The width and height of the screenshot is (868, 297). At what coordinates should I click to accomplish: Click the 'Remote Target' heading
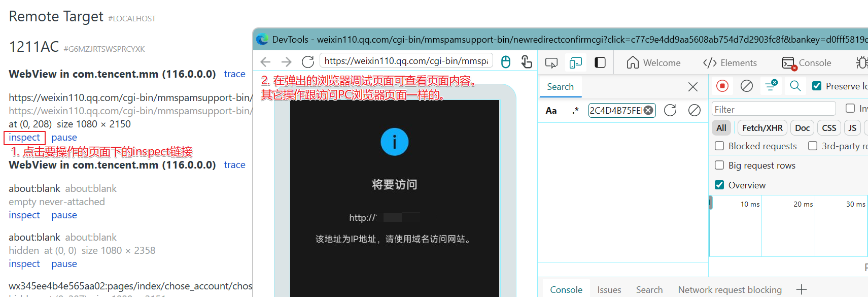[56, 16]
